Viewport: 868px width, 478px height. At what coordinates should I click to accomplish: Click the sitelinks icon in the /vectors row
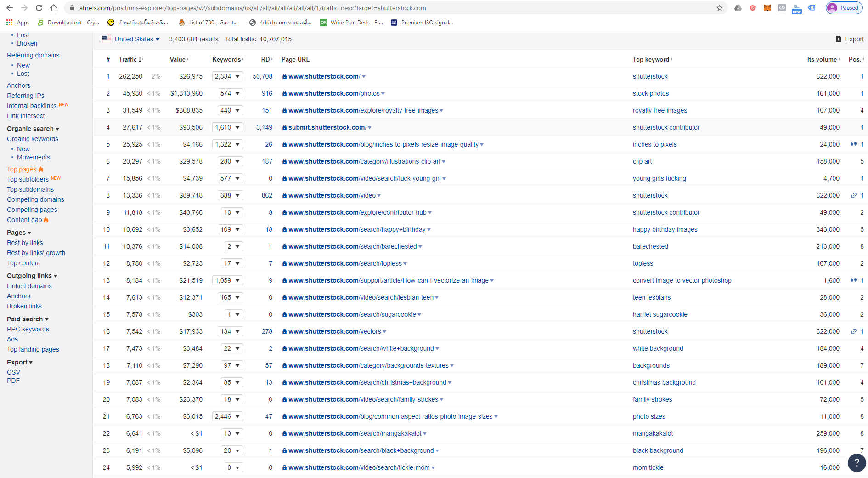click(854, 331)
